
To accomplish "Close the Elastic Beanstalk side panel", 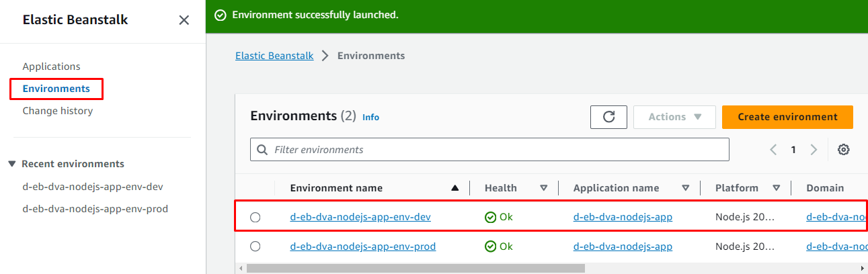I will [x=184, y=20].
